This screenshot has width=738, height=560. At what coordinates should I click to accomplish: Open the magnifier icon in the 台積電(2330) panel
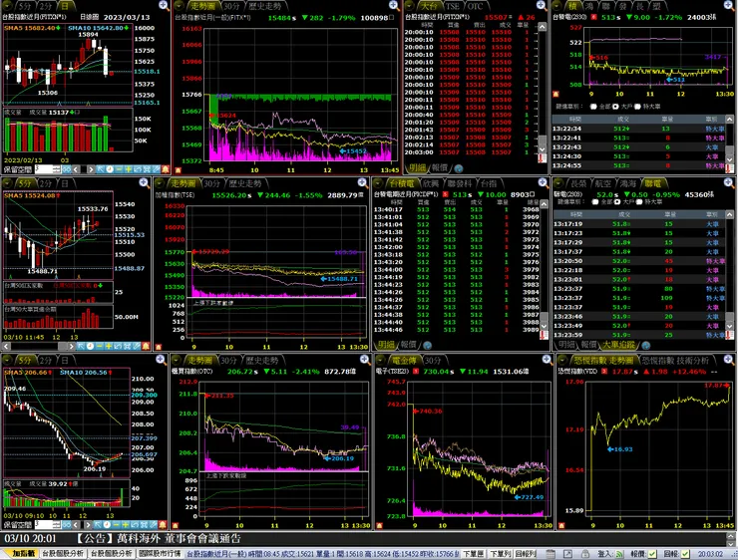[728, 5]
